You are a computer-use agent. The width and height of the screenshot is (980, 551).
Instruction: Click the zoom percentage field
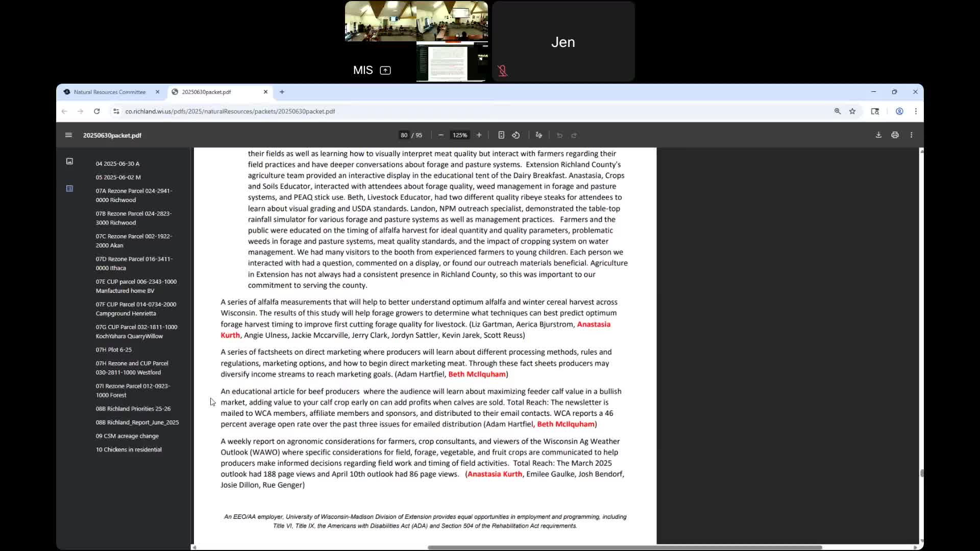click(459, 135)
